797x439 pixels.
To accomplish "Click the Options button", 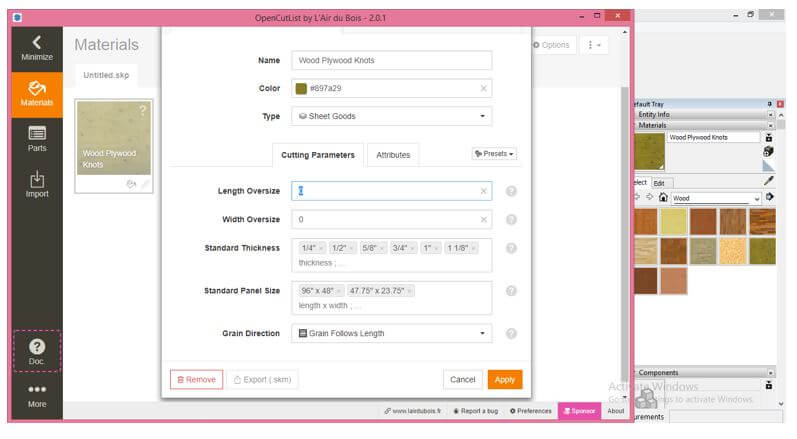I will tap(551, 45).
